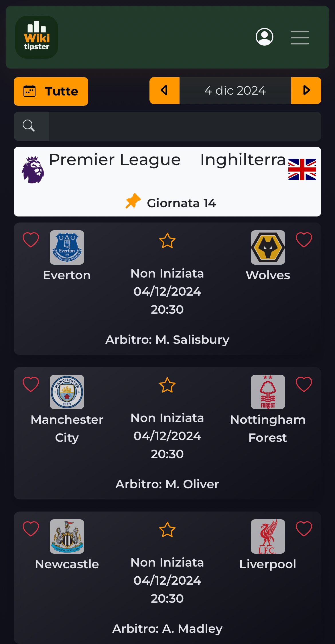Click the Giornata 14 pin icon
This screenshot has height=644, width=335.
133,201
